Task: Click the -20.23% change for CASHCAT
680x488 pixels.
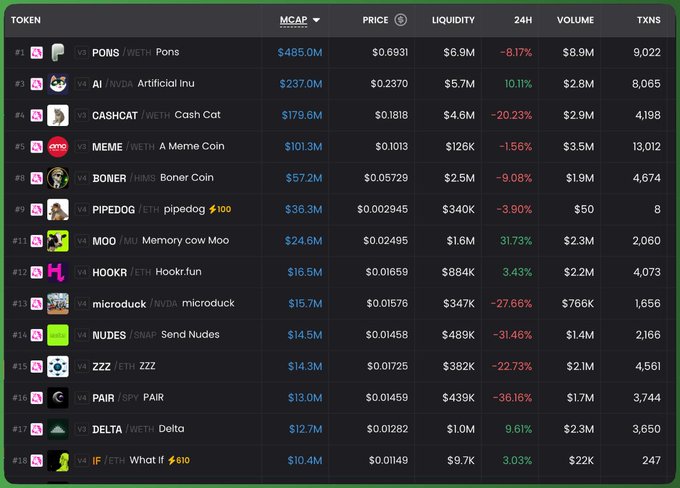Action: [511, 115]
